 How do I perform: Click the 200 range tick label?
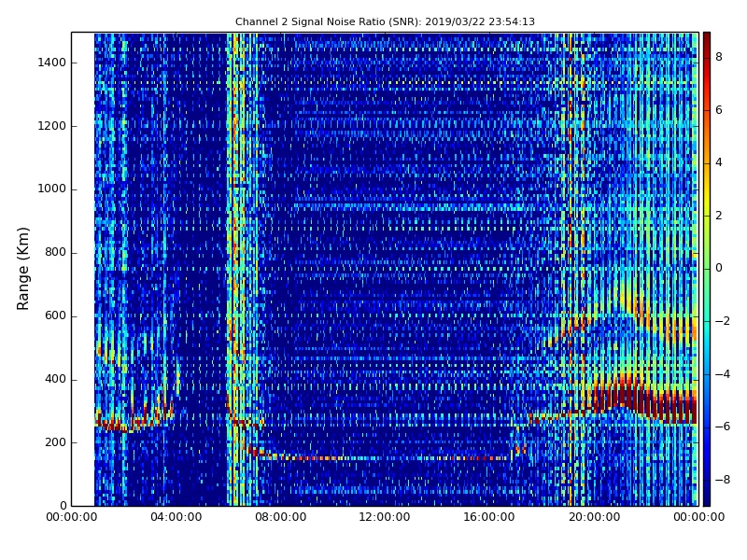[55, 442]
